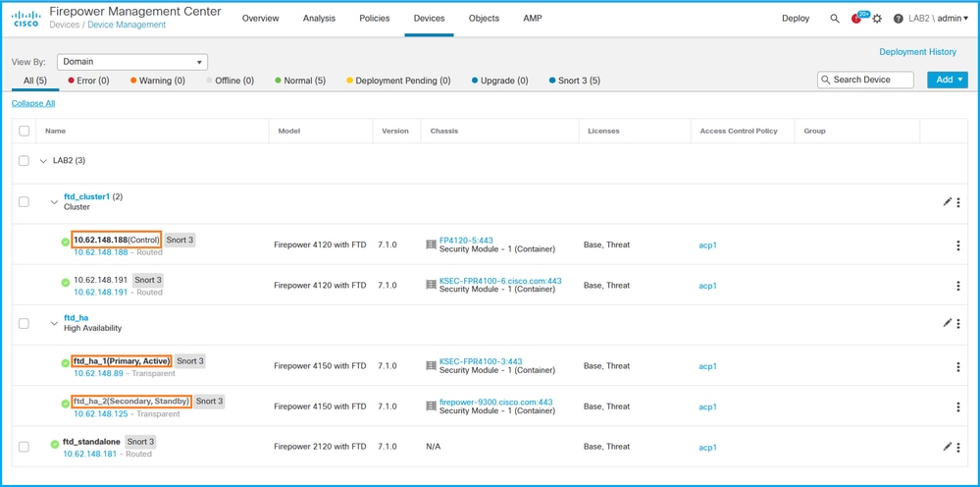The height and width of the screenshot is (487, 980).
Task: Edit ftd_cluster1 with pencil icon
Action: [947, 201]
